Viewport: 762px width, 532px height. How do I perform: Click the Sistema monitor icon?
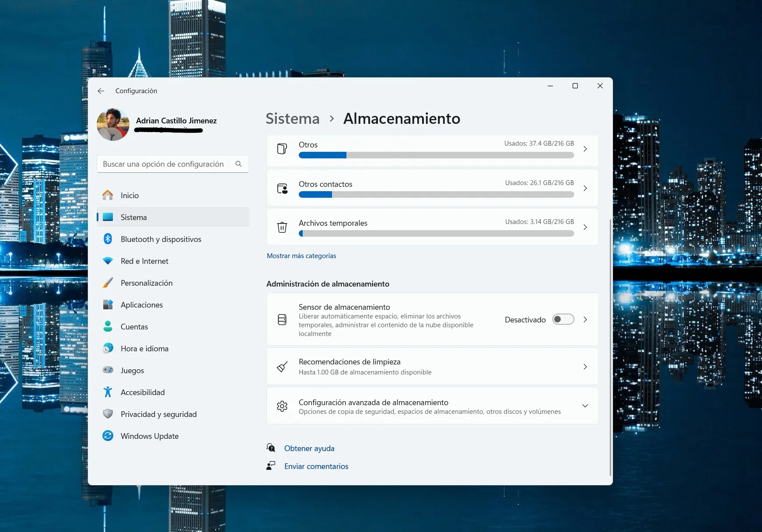(x=108, y=217)
